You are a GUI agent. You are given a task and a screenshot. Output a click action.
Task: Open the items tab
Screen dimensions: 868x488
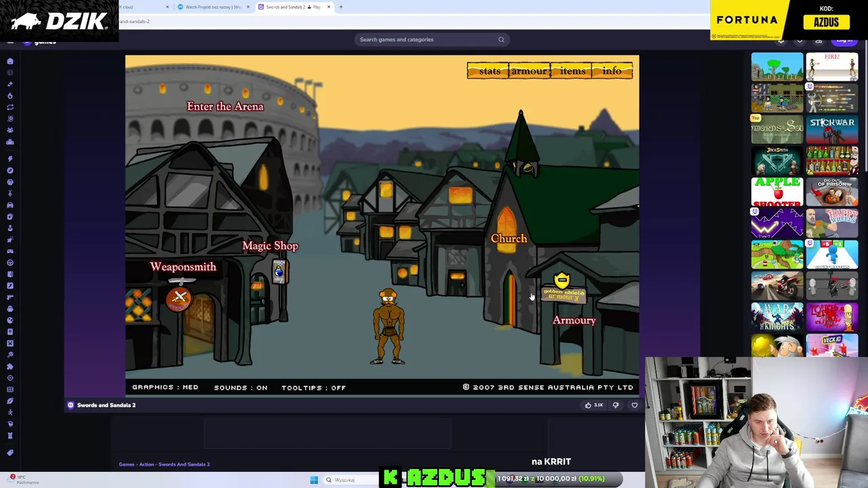click(572, 71)
